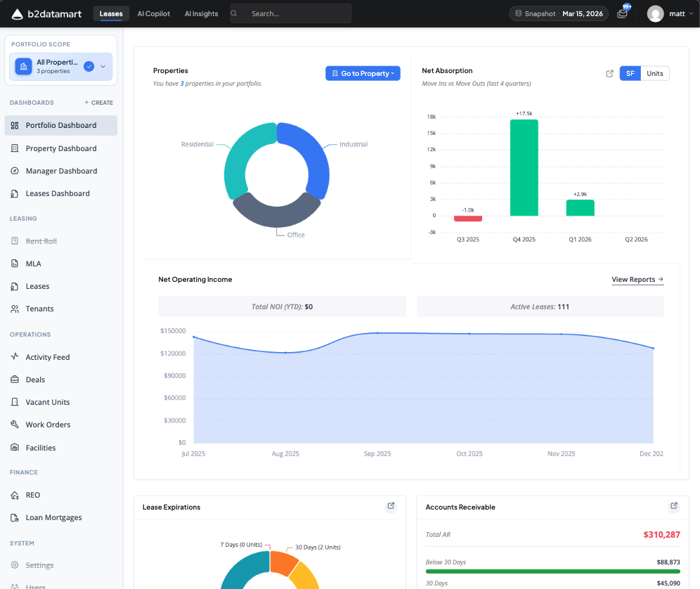Click the Loan Mortgages document icon
Screen dimensions: 700x589
[15, 517]
